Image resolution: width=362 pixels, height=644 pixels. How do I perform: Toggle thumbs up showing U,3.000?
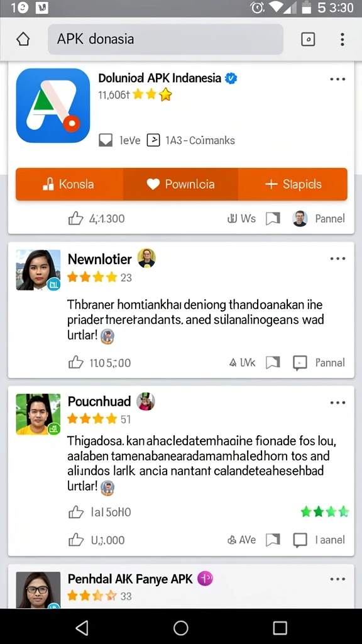click(76, 540)
